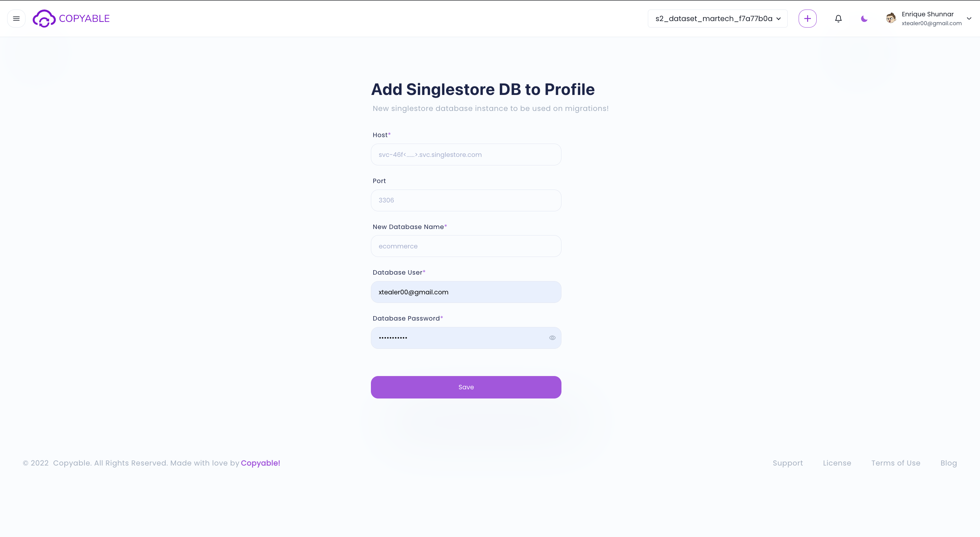Open the notifications bell

(x=838, y=19)
